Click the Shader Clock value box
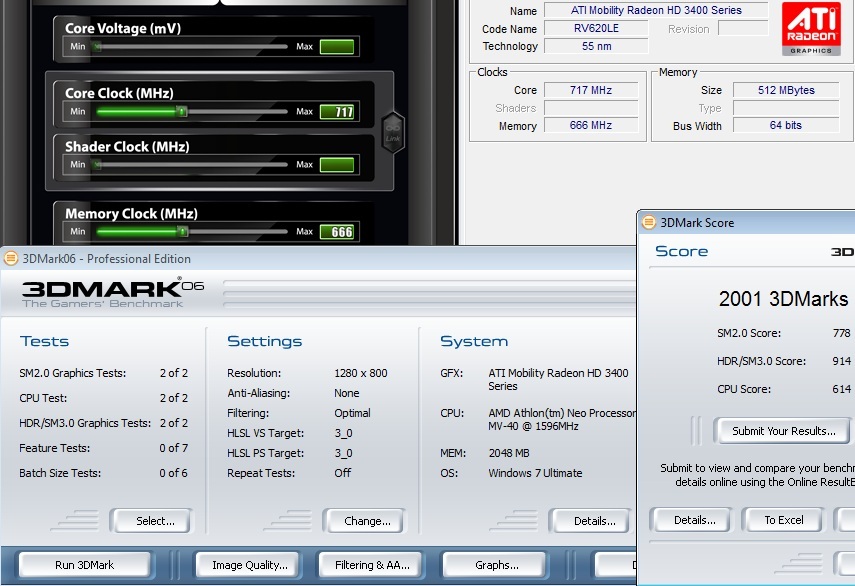This screenshot has height=586, width=855. 337,165
